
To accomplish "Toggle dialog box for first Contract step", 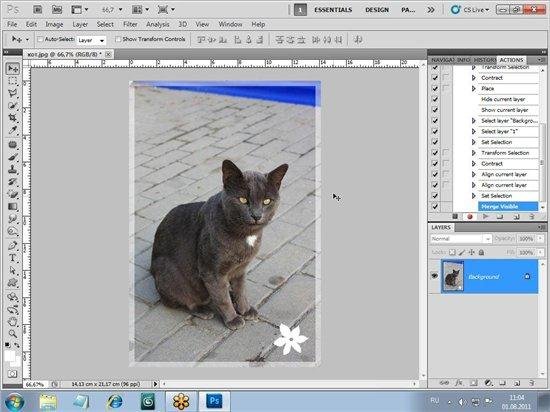I will pyautogui.click(x=446, y=78).
